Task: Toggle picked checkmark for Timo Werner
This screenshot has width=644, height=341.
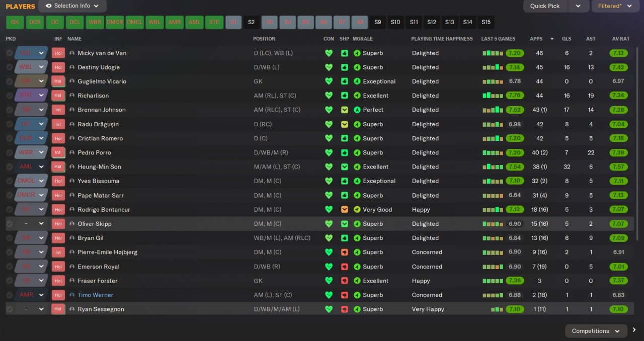Action: 10,295
